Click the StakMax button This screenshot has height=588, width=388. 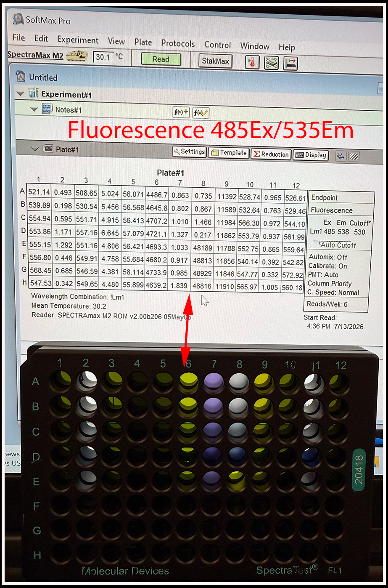215,61
